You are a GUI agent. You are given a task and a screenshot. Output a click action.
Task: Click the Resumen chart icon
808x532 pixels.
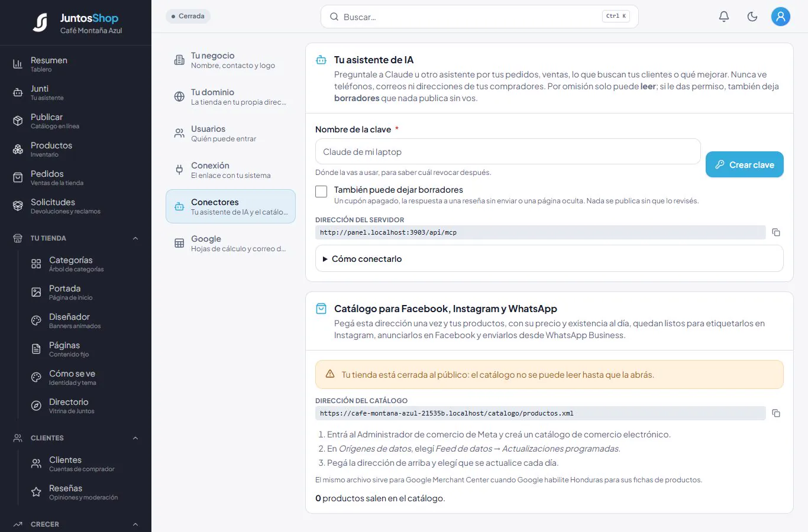pyautogui.click(x=18, y=64)
